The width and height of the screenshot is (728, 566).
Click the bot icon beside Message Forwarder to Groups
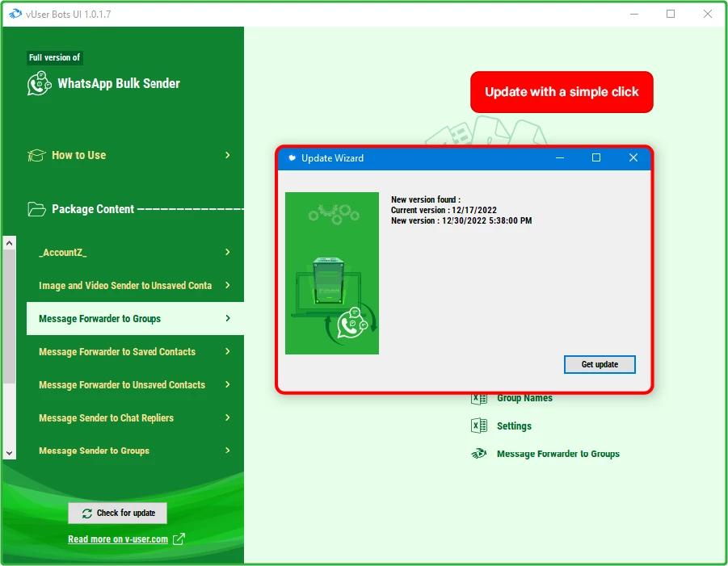478,453
